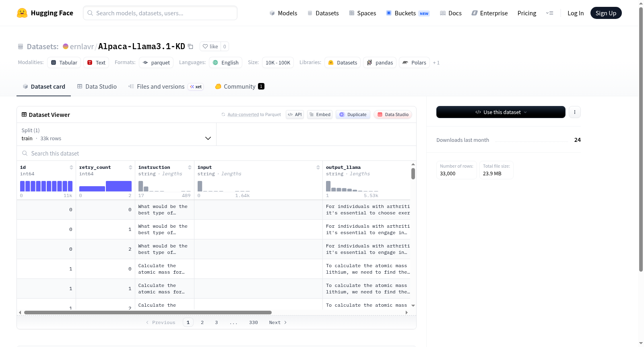Click the Duplicate button
This screenshot has height=347, width=644.
point(353,114)
